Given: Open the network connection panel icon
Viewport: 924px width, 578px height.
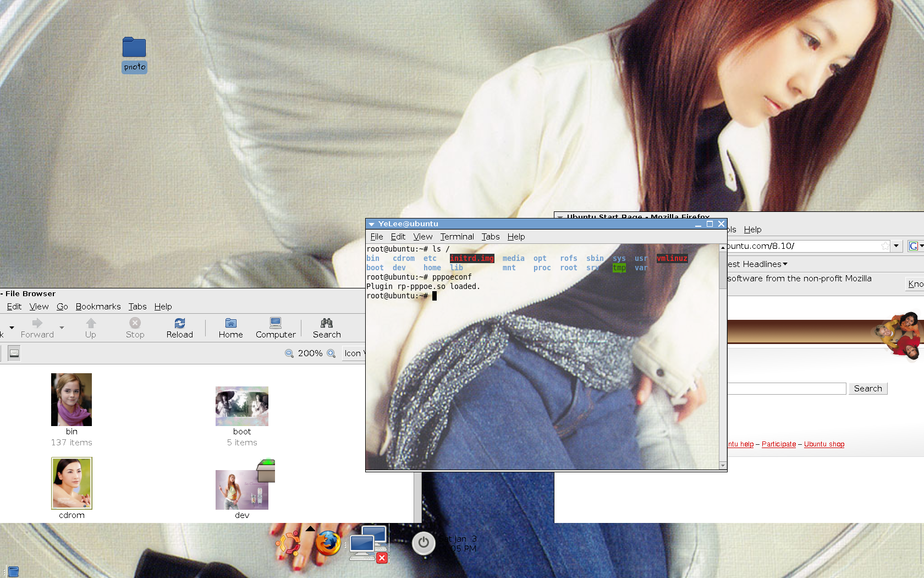Looking at the screenshot, I should [368, 544].
